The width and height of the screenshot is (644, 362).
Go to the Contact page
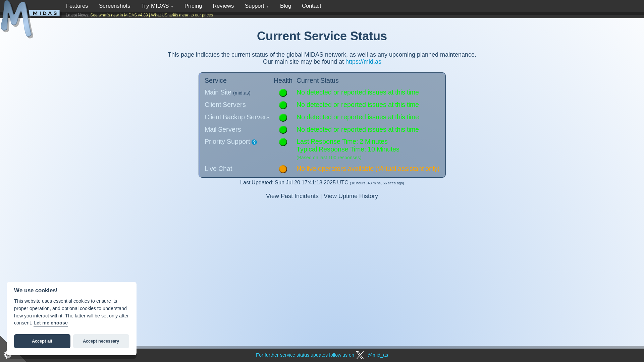click(x=311, y=6)
